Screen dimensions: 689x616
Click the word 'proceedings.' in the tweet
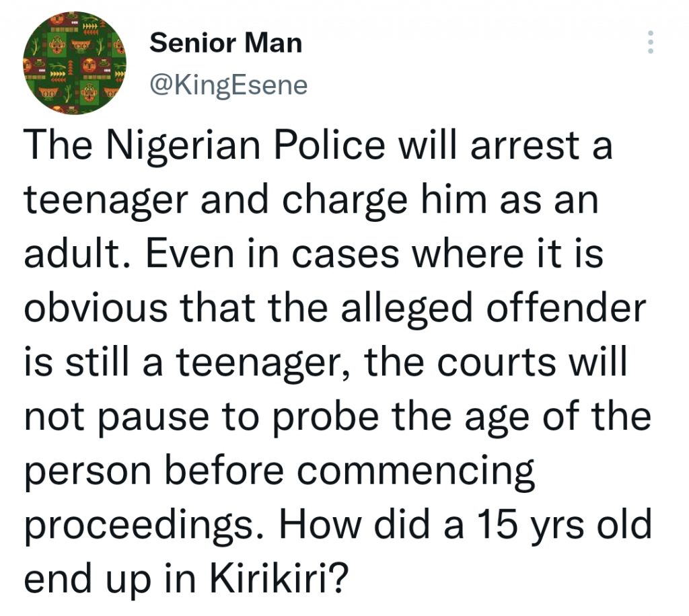[x=145, y=527]
